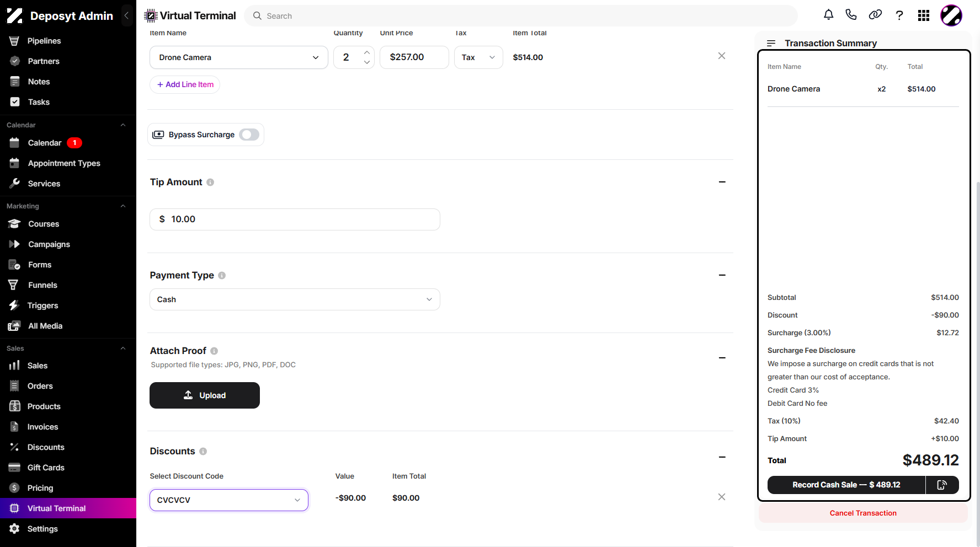Click Cancel Transaction

click(x=863, y=513)
